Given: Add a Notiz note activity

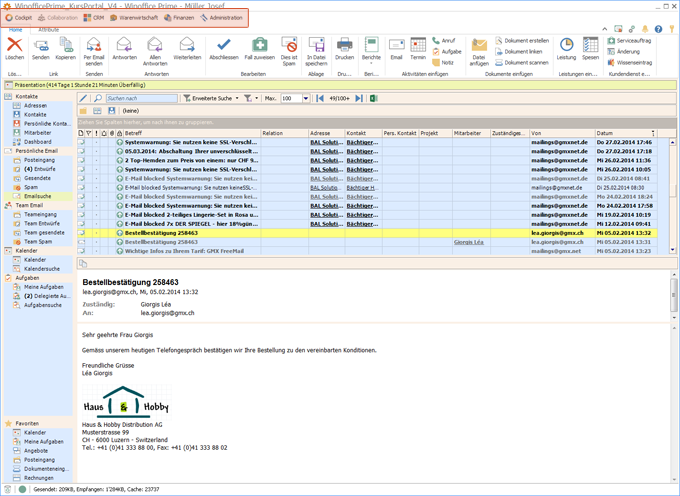Looking at the screenshot, I should click(x=443, y=62).
